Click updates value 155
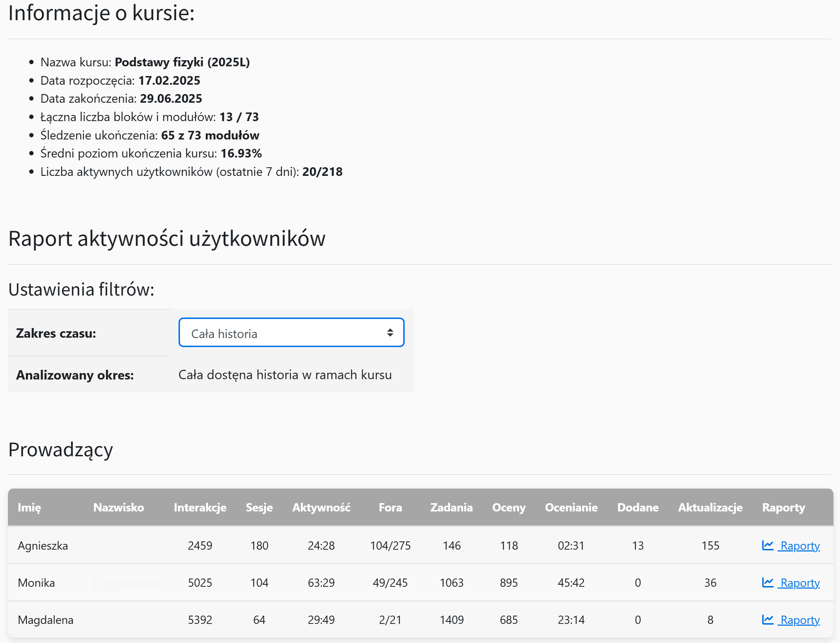This screenshot has width=840, height=643. [x=710, y=546]
